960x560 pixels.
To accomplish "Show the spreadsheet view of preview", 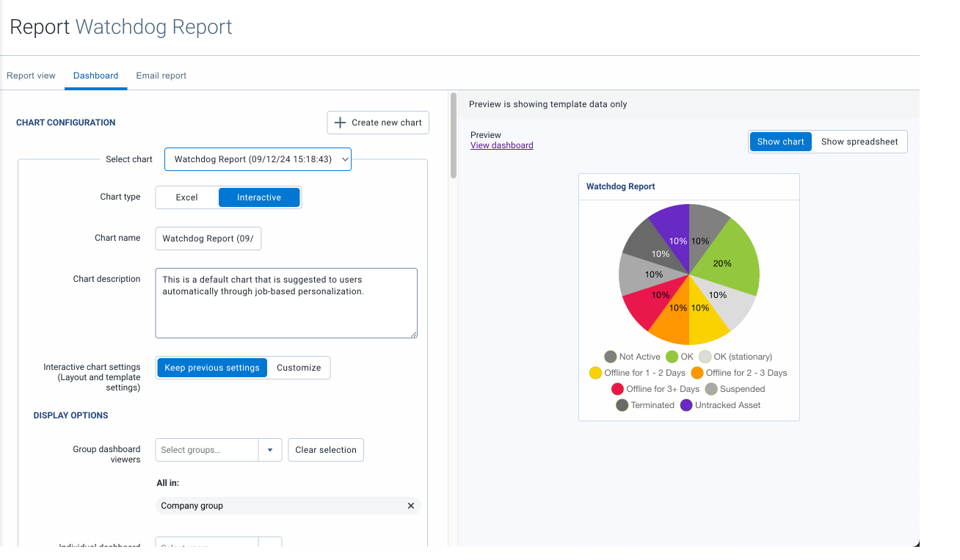I will pyautogui.click(x=859, y=141).
